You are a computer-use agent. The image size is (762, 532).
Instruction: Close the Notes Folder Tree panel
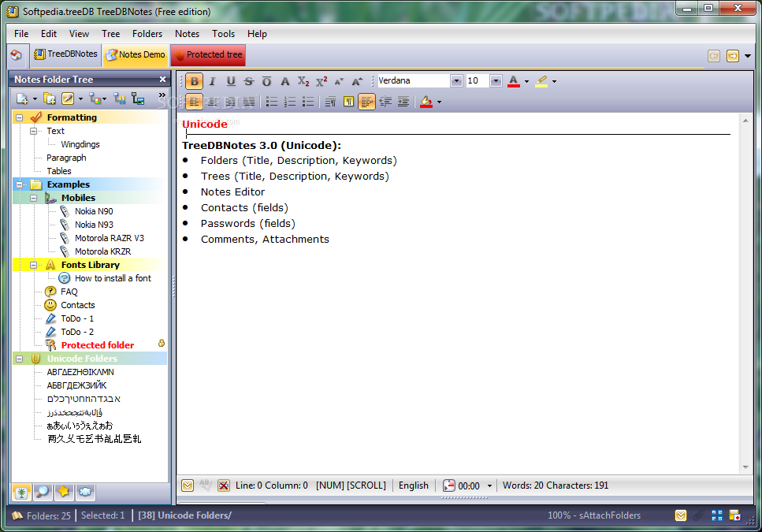(162, 79)
